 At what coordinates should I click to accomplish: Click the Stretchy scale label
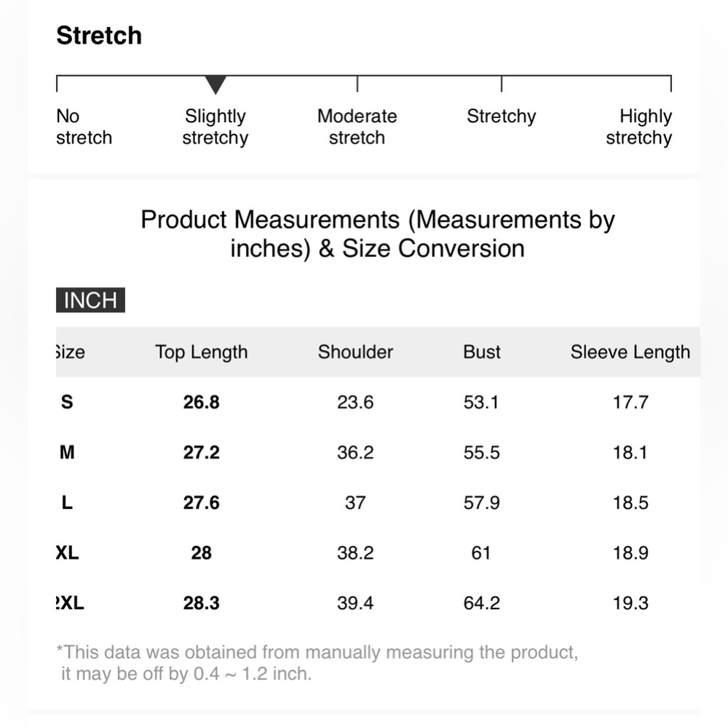(x=501, y=116)
